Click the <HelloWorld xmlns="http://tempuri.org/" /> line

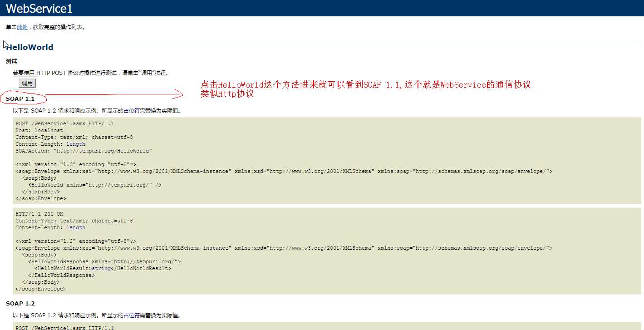tap(95, 185)
